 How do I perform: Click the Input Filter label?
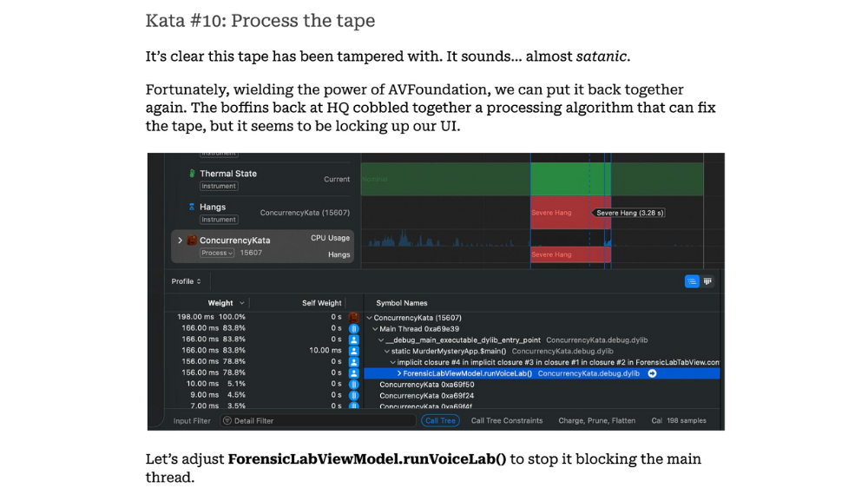click(192, 421)
